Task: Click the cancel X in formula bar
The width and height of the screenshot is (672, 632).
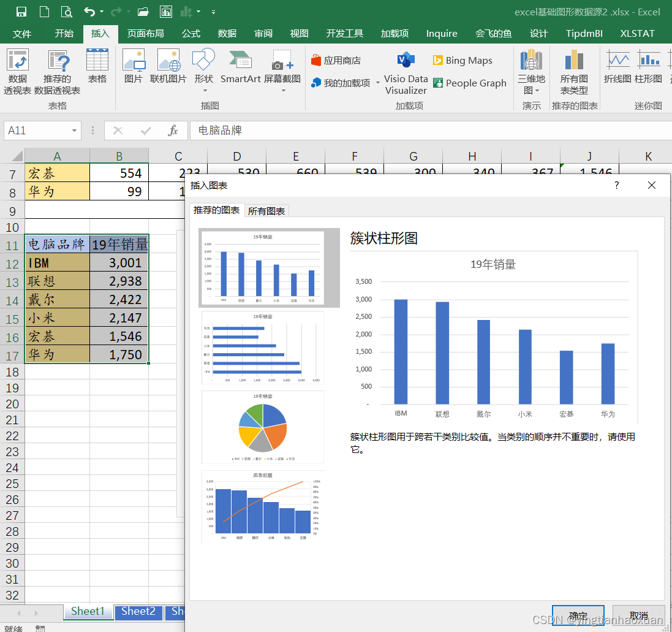Action: [118, 131]
